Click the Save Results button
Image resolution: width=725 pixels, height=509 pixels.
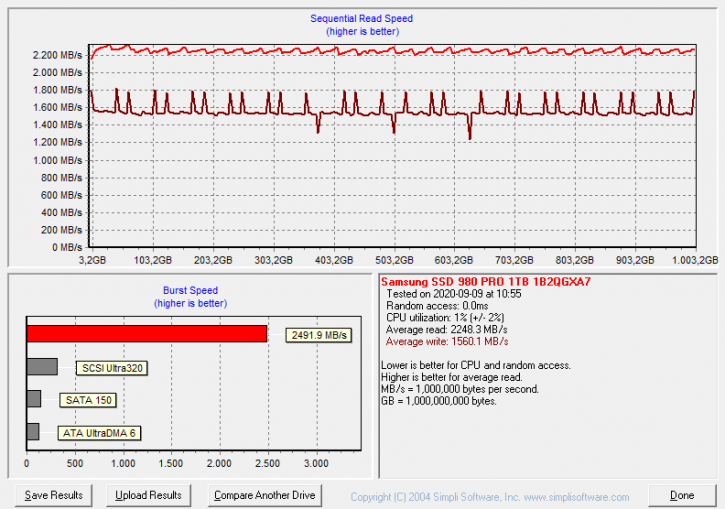(54, 496)
